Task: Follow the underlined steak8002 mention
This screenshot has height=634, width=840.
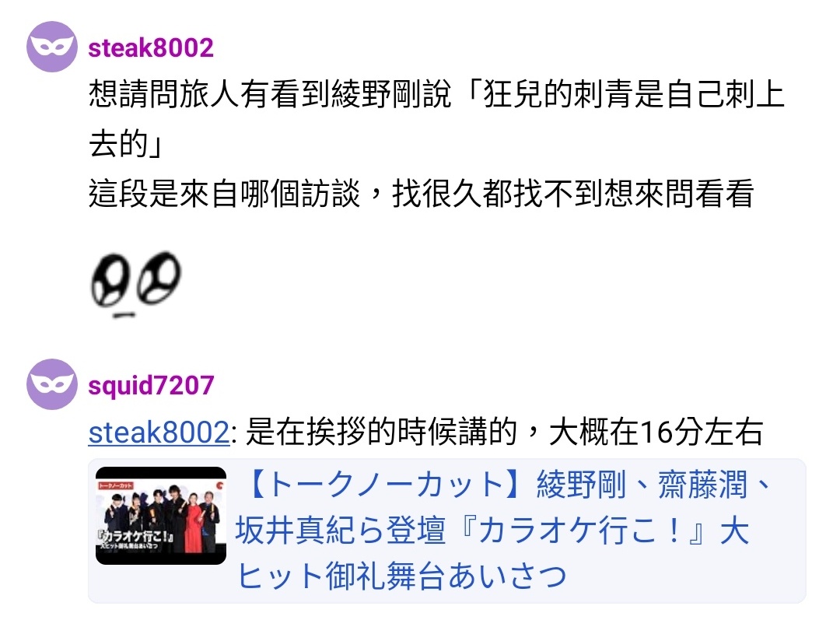Action: [x=159, y=433]
